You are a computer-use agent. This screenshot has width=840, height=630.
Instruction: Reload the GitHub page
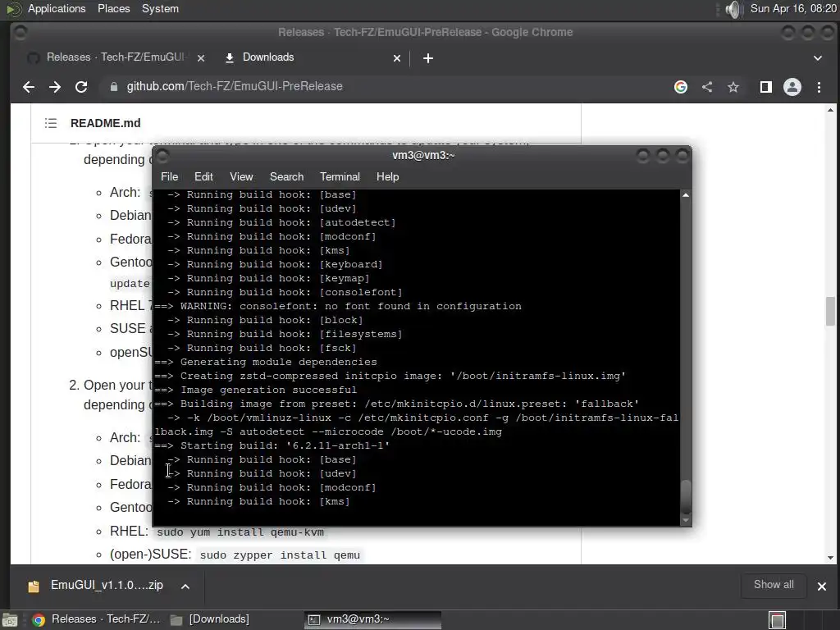tap(81, 87)
